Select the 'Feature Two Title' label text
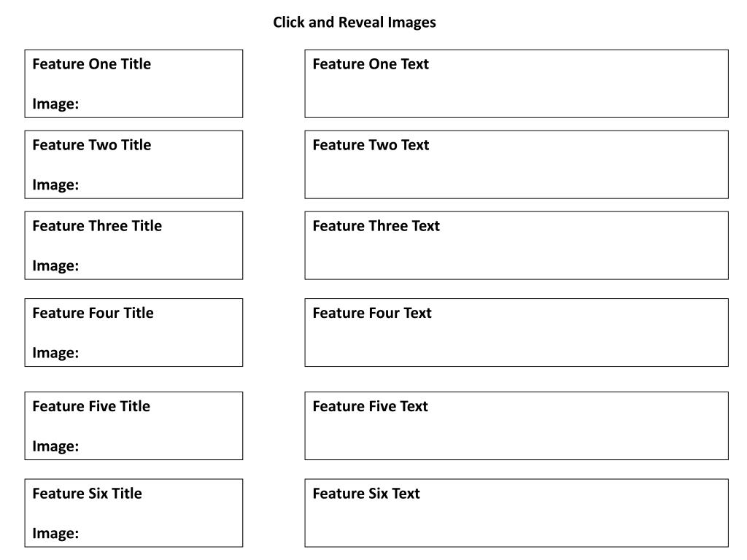747x560 pixels. point(92,145)
